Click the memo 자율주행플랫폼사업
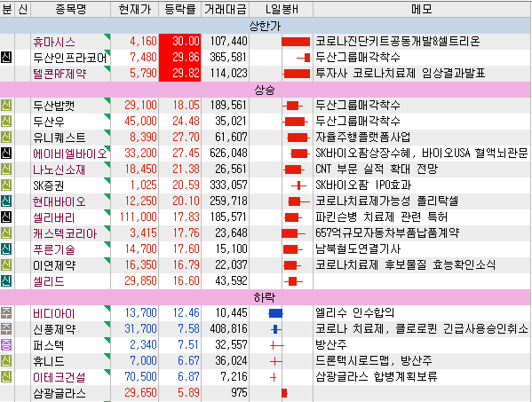 (362, 138)
